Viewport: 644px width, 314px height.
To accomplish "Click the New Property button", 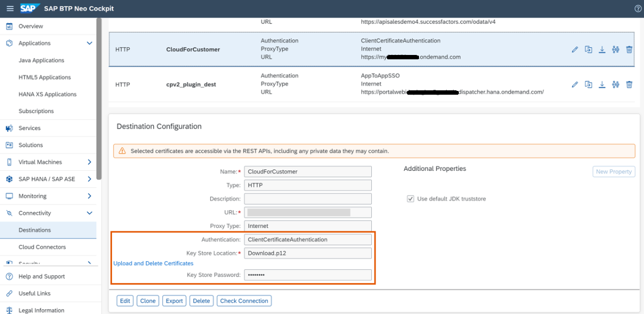I will point(614,171).
